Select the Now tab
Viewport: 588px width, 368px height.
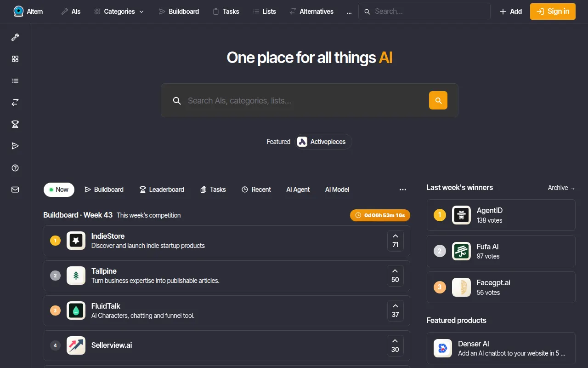click(59, 190)
